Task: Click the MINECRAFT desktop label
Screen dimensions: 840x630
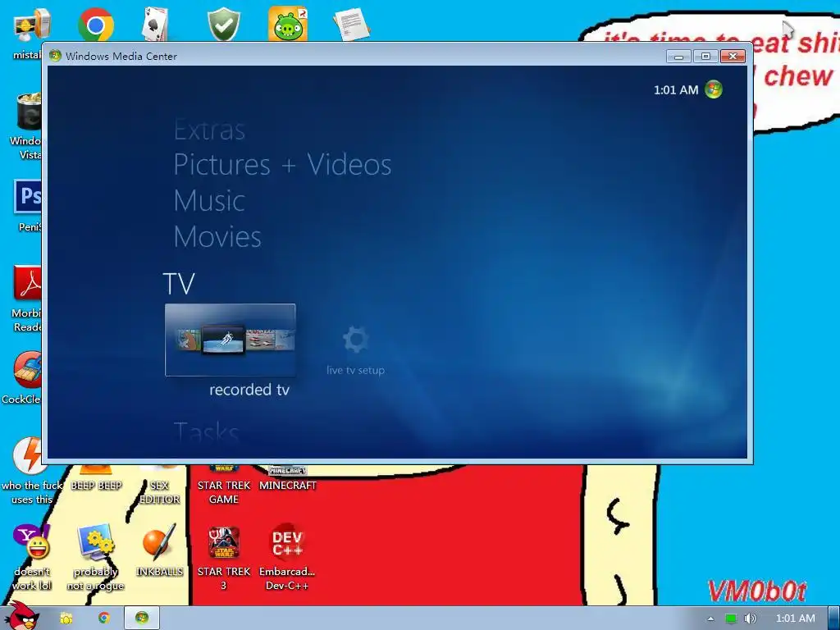Action: (288, 486)
